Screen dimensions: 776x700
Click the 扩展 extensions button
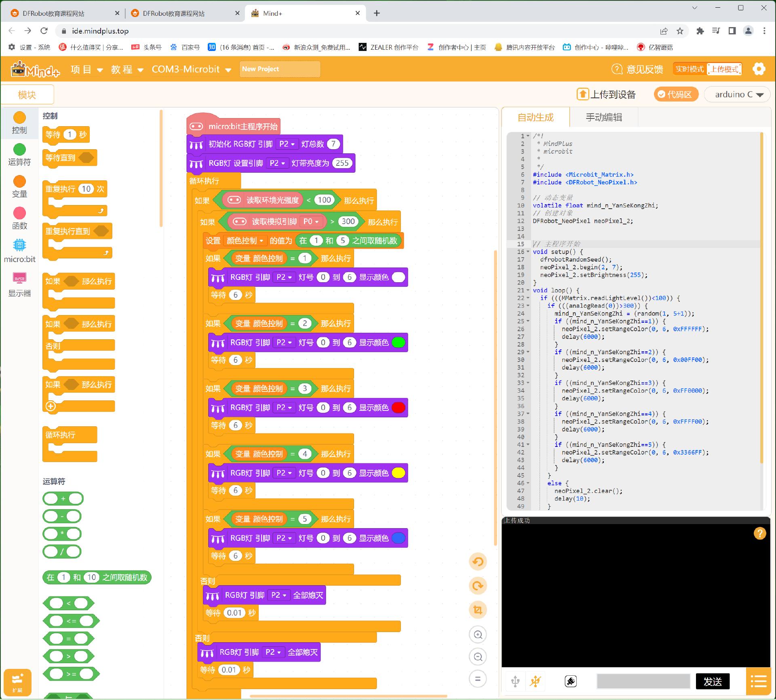17,682
